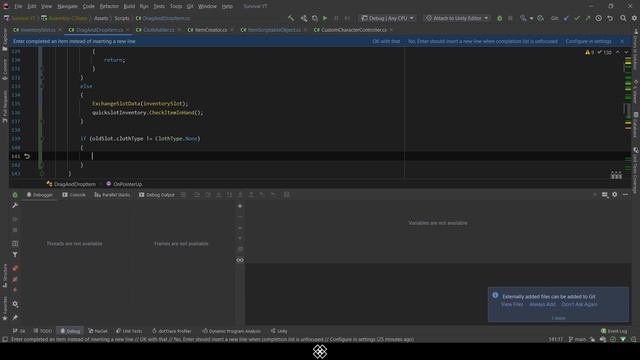Click the Mute Breakpoints icon
The height and width of the screenshot is (360, 640).
pos(15,279)
